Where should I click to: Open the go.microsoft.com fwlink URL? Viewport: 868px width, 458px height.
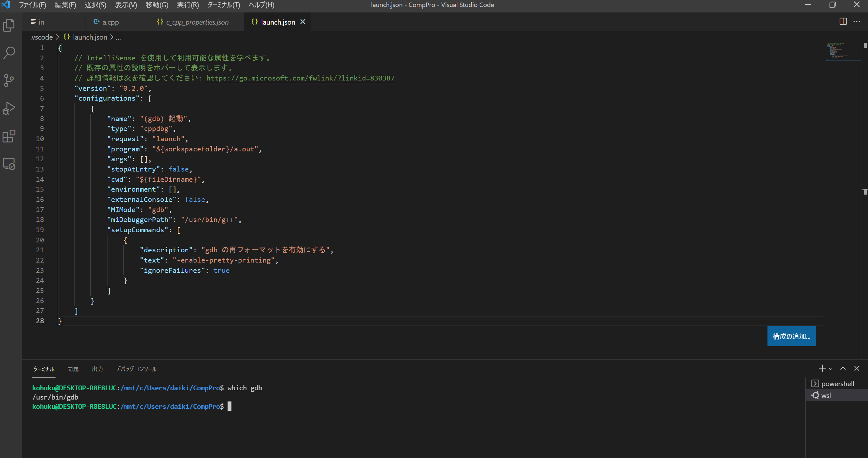click(300, 78)
